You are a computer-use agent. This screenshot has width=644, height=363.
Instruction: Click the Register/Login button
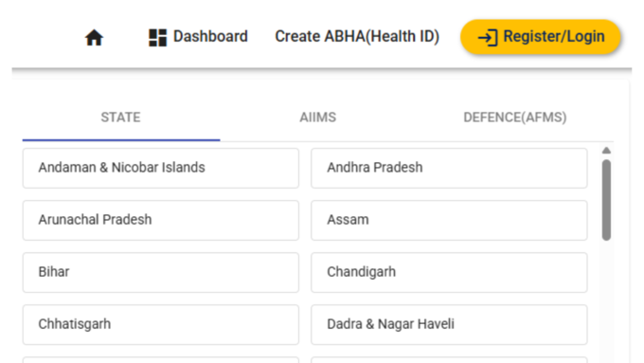(540, 37)
